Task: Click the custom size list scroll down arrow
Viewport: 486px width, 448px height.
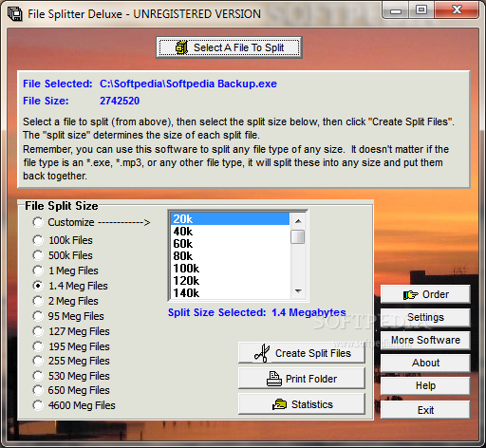Action: coord(298,290)
